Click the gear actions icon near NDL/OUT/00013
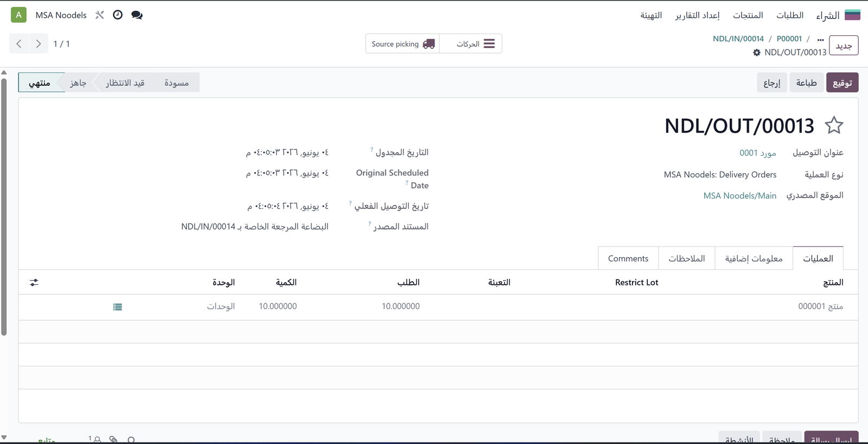 pyautogui.click(x=757, y=53)
